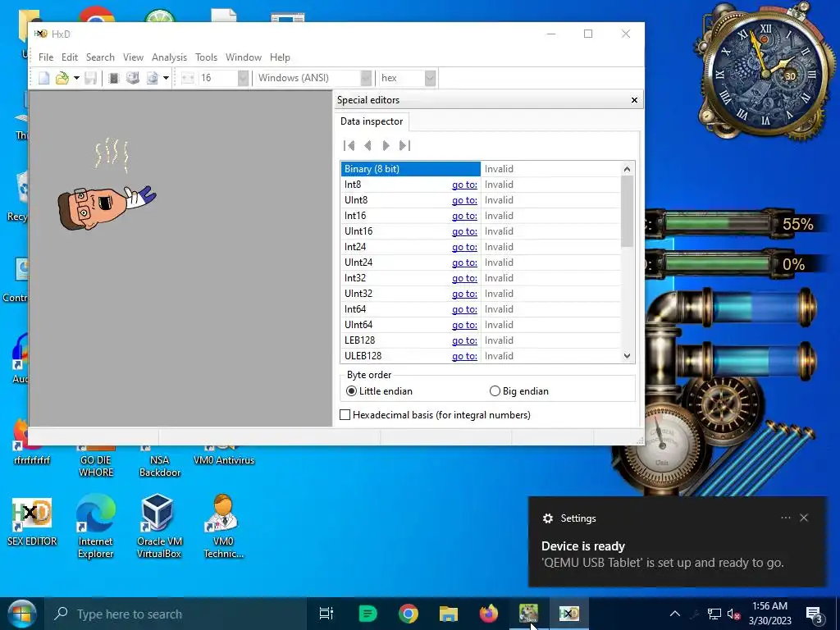Open the Search menu
The width and height of the screenshot is (840, 630).
(x=100, y=57)
